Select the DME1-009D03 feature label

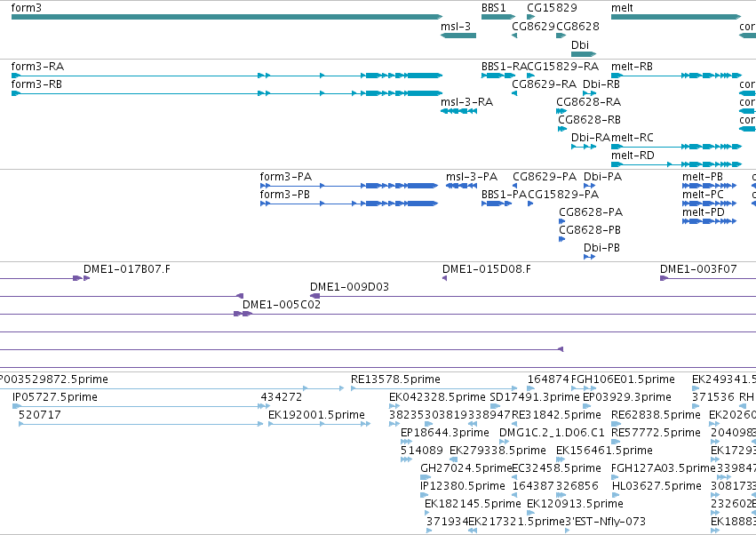(349, 288)
